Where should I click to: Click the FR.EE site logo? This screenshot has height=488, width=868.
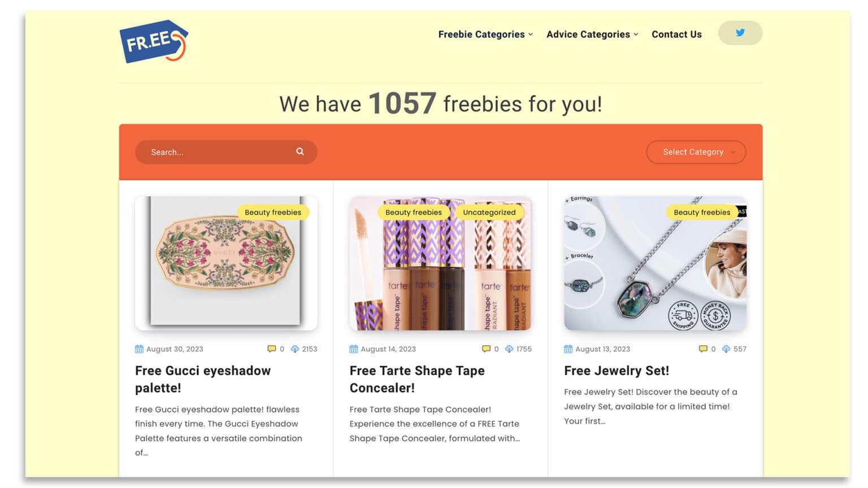[x=153, y=40]
